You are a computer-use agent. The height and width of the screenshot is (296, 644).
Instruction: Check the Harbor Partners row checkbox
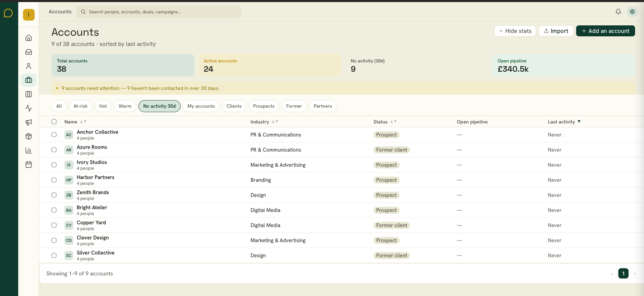(54, 180)
